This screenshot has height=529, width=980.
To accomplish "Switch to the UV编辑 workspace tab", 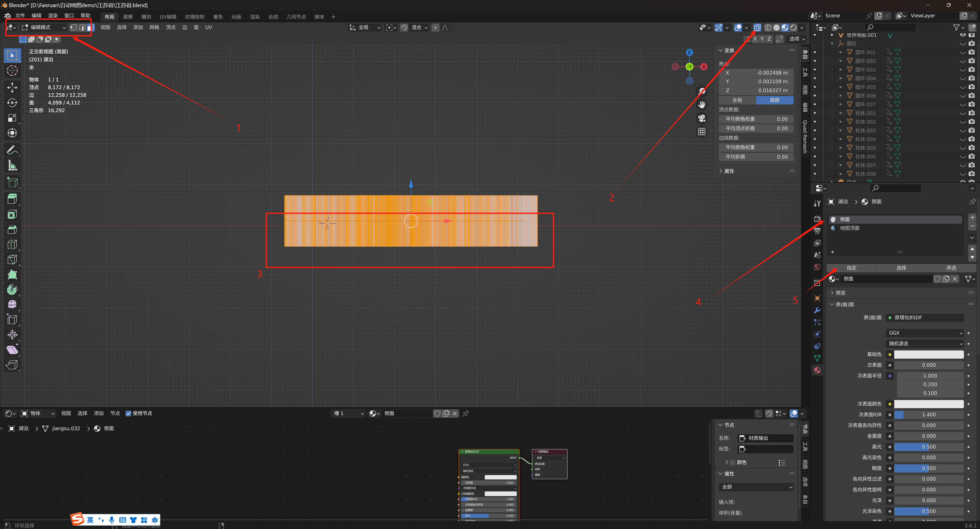I will tap(168, 17).
